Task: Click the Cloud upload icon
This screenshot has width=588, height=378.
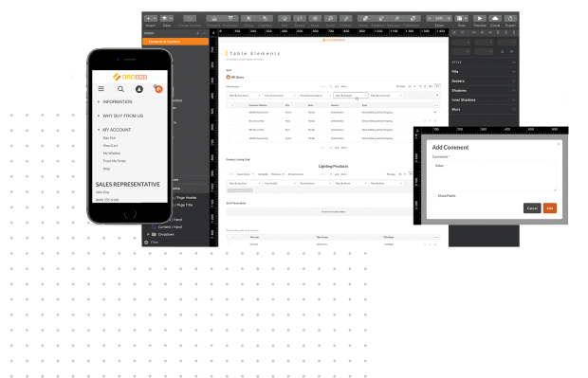Action: coord(495,18)
